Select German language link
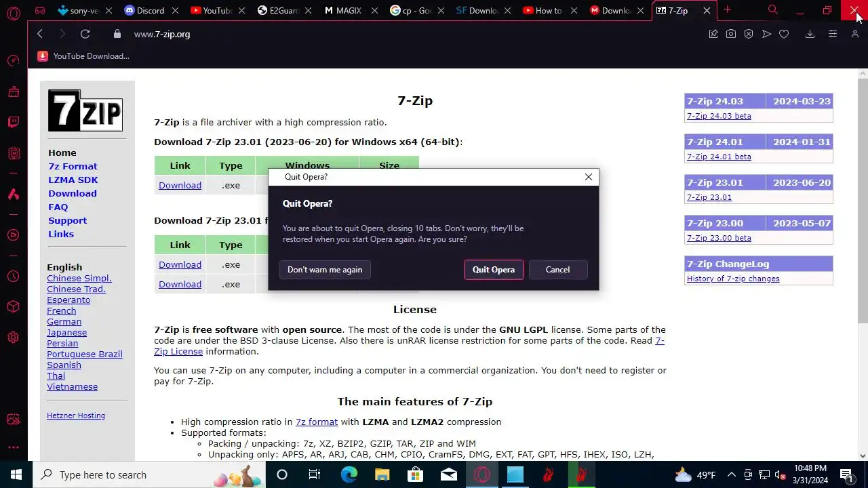The height and width of the screenshot is (488, 868). point(64,322)
